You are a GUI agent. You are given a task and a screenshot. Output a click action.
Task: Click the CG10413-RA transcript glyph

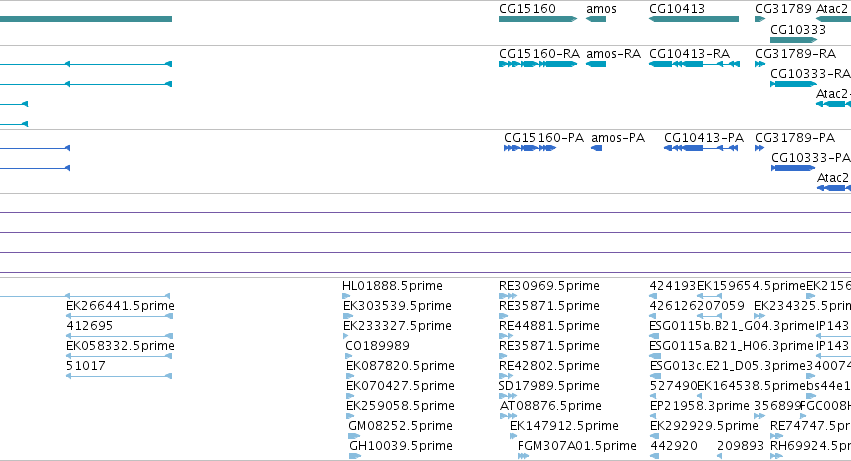(694, 64)
